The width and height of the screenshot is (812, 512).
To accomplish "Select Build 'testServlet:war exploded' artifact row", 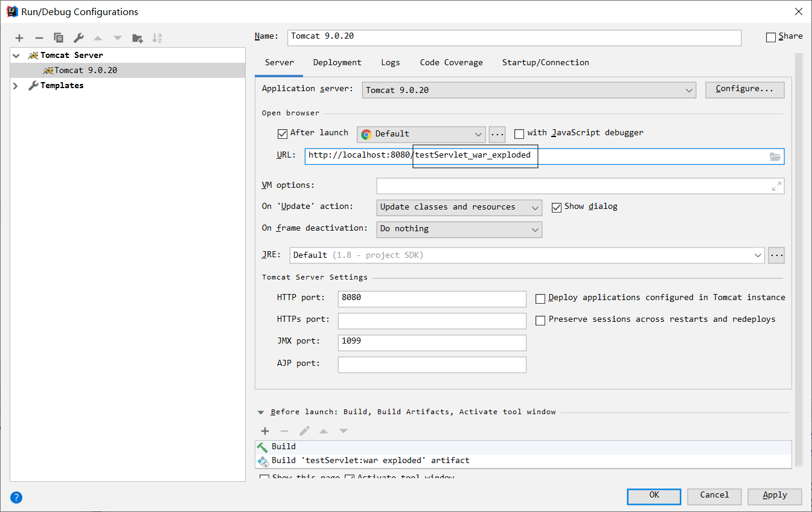I will point(523,461).
